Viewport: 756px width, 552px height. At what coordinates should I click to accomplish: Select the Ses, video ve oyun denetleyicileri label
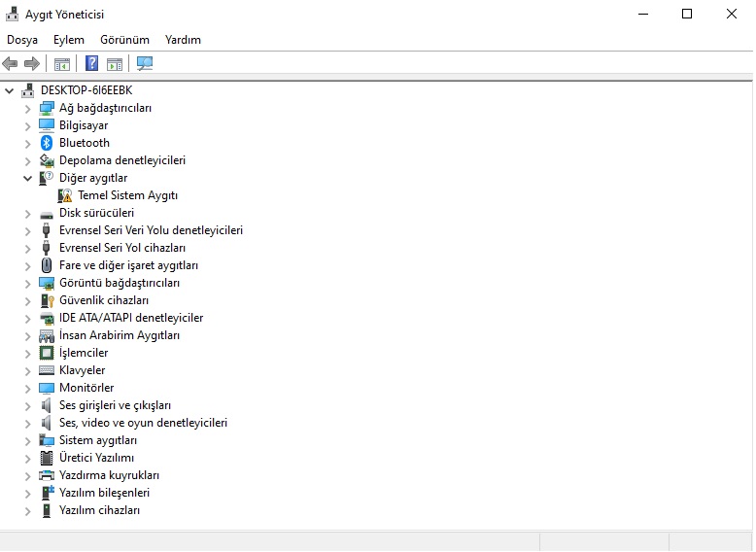(143, 423)
